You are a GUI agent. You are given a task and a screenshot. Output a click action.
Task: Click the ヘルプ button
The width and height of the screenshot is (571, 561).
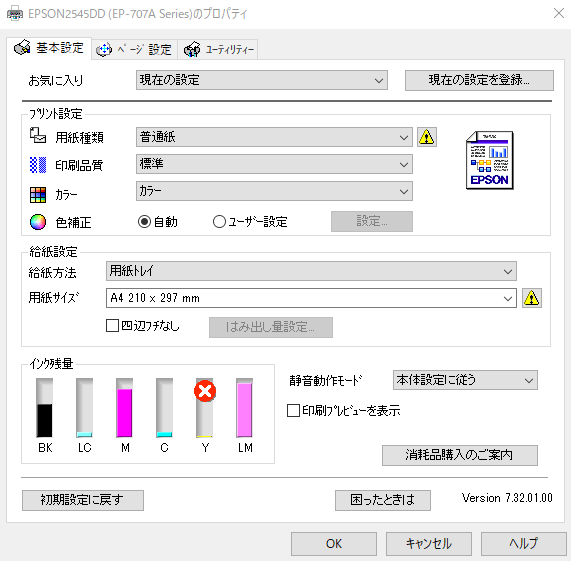click(523, 544)
